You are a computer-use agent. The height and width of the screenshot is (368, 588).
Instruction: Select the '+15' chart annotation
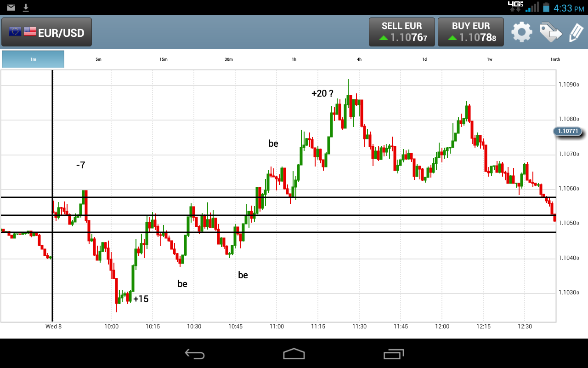(141, 299)
